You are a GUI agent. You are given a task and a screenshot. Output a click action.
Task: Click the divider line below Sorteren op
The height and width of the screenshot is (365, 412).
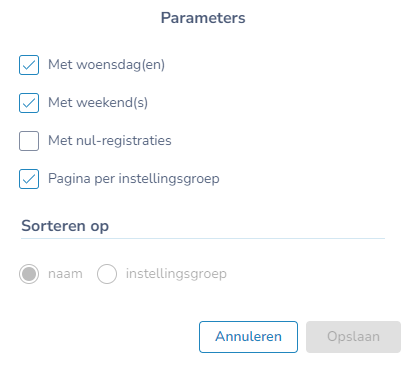click(203, 238)
